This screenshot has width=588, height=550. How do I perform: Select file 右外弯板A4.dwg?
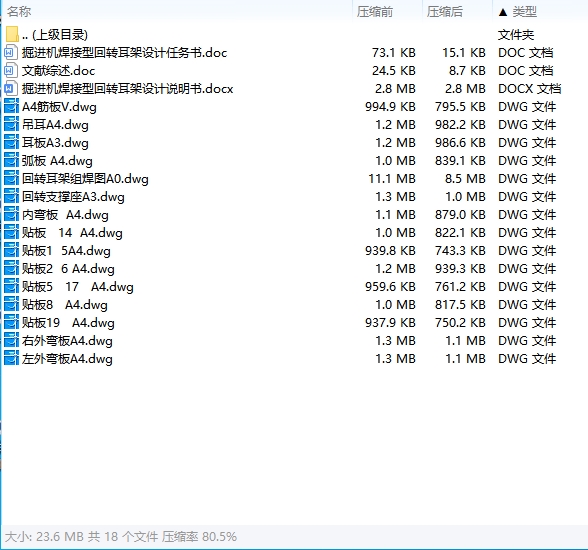67,341
